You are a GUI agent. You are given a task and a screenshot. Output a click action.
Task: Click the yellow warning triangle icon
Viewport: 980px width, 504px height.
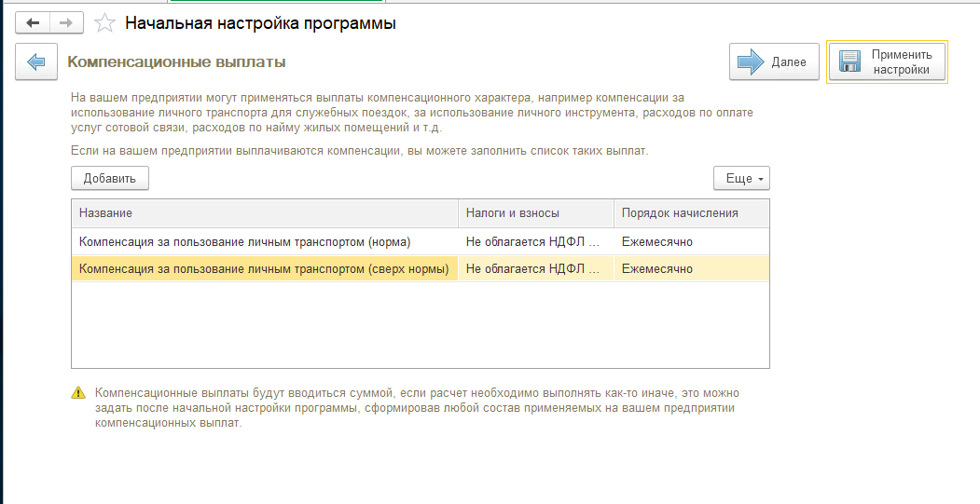click(78, 393)
